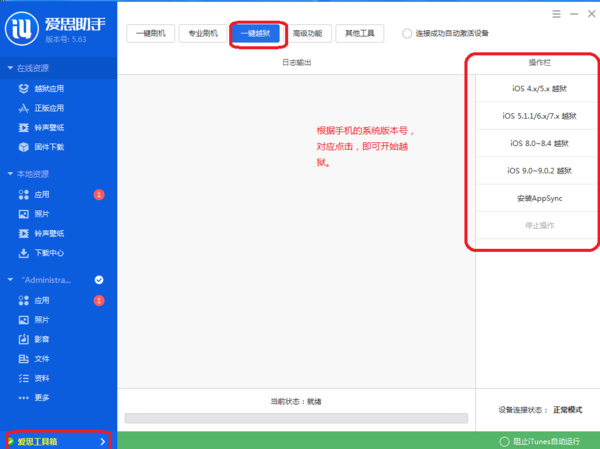Click the Administrator device checkmark indicator

[x=99, y=280]
